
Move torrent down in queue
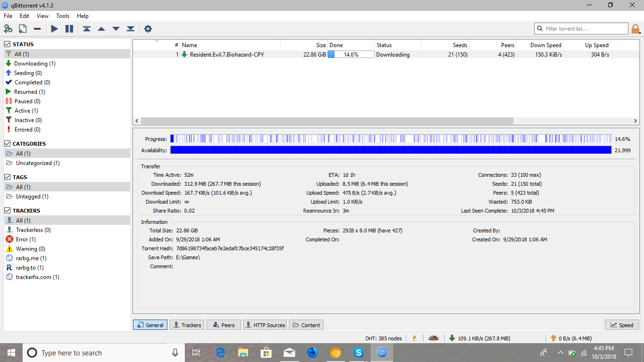(116, 29)
